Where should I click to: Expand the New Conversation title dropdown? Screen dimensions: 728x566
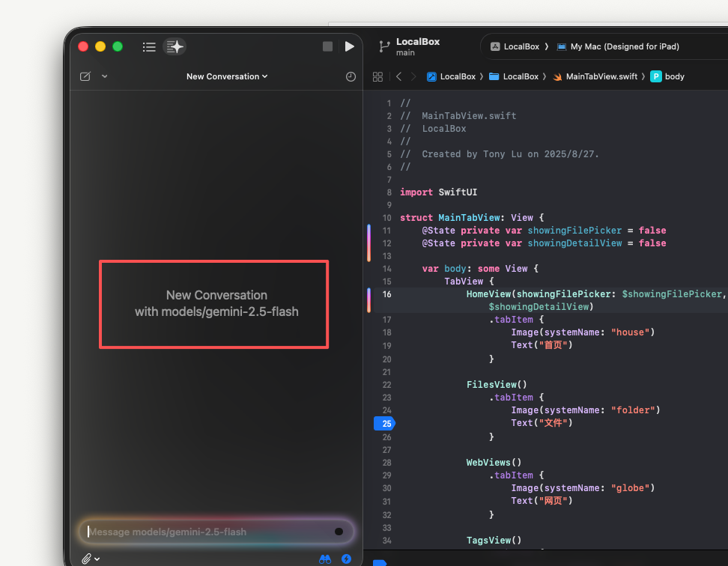(227, 76)
